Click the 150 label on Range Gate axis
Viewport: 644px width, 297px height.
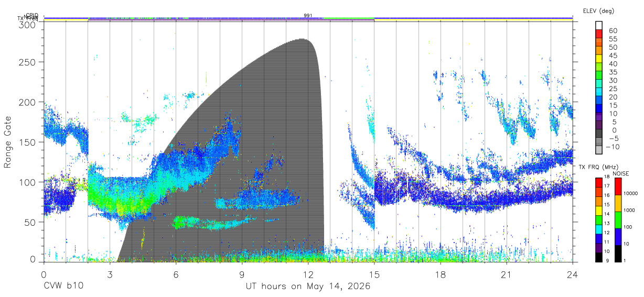tap(27, 142)
